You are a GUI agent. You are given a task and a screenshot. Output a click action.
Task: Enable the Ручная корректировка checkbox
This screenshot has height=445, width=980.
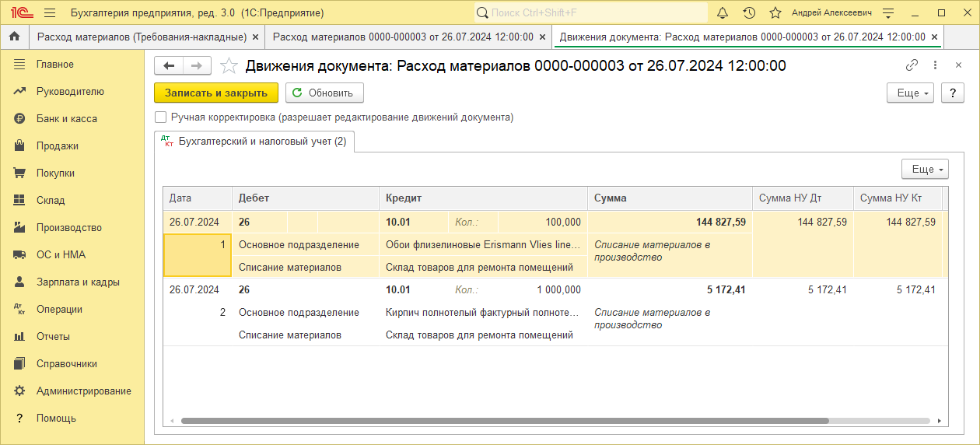coord(161,117)
